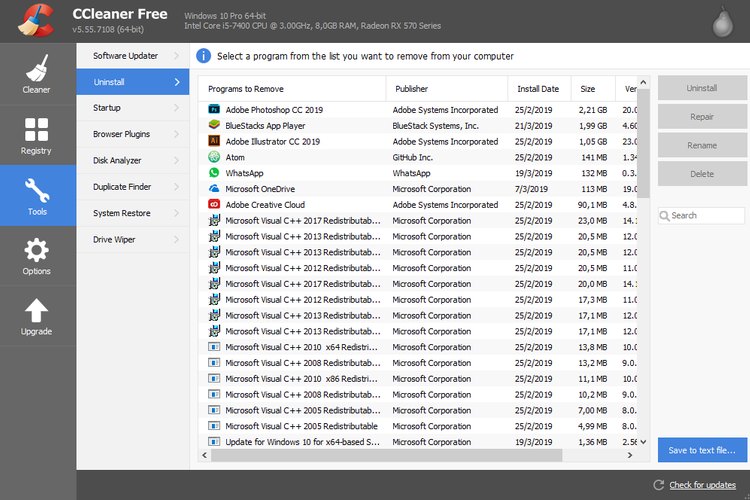Open the Drive Wiper tab
750x500 pixels.
[133, 239]
